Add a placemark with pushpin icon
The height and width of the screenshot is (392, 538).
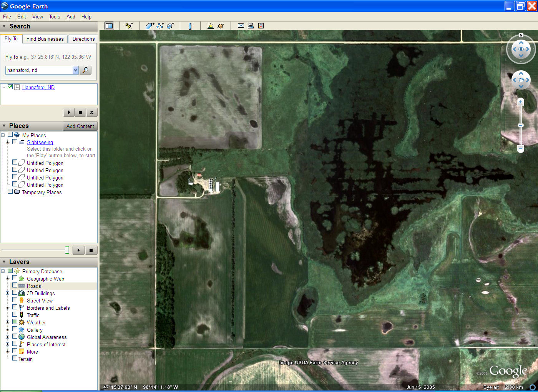point(129,26)
